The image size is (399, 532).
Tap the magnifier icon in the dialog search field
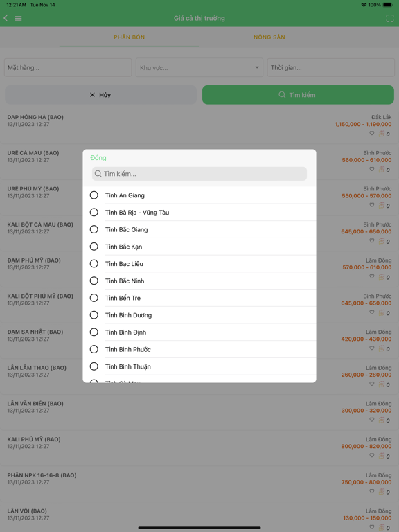pyautogui.click(x=98, y=174)
